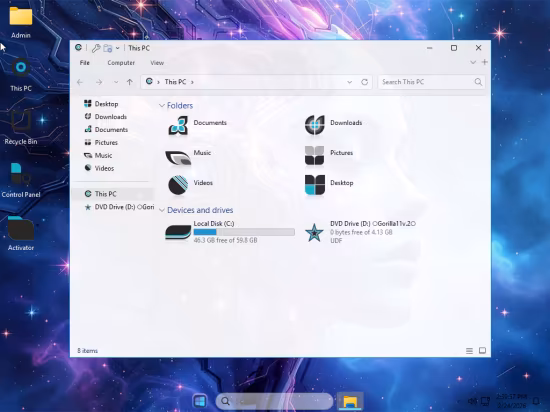The height and width of the screenshot is (412, 550).
Task: Maximize the This PC window
Action: (454, 48)
